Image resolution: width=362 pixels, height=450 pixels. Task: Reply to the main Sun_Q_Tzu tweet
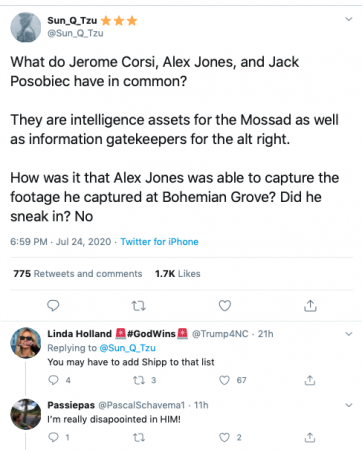[53, 305]
